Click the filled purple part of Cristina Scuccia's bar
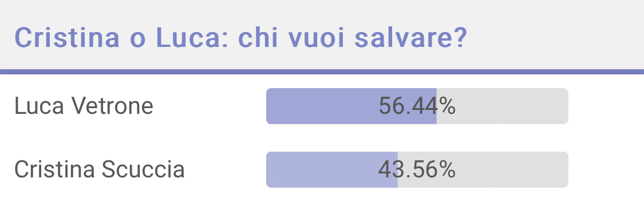 click(332, 169)
